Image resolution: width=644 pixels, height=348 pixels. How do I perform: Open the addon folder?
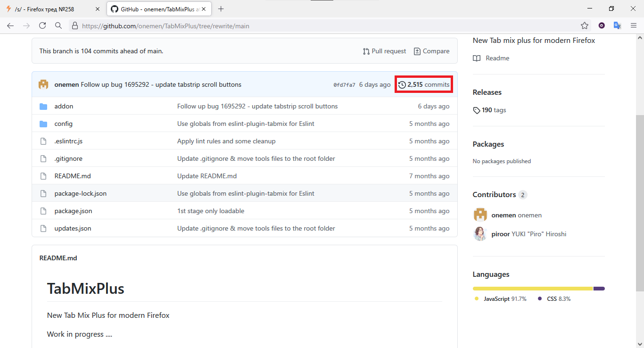pos(64,106)
